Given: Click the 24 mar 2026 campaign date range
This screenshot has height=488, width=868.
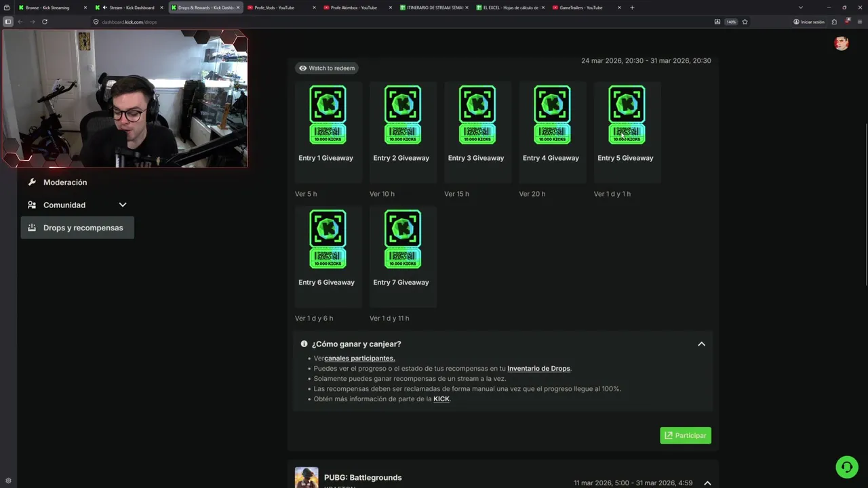Looking at the screenshot, I should [646, 61].
